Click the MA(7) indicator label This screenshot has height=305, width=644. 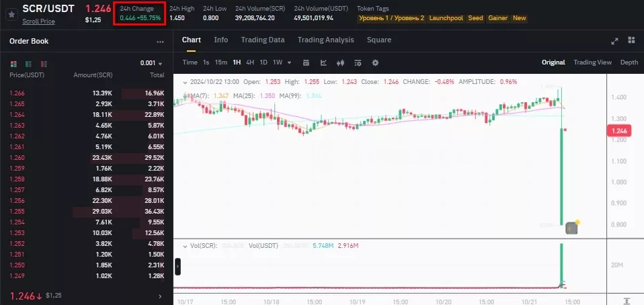(x=200, y=95)
